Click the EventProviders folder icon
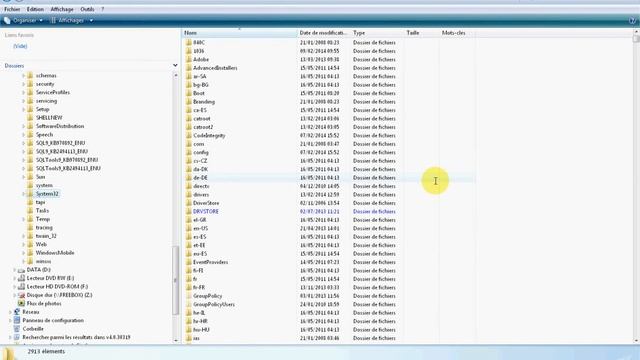The height and width of the screenshot is (360, 640). 188,262
